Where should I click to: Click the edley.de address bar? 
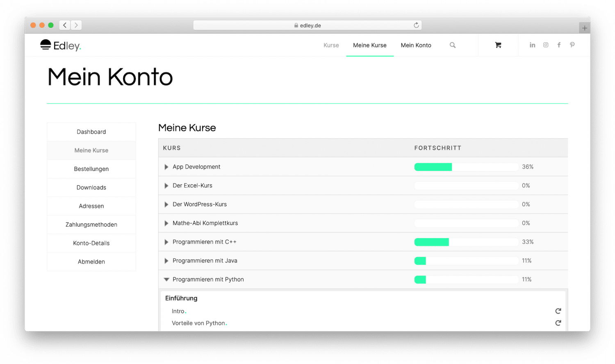[307, 25]
